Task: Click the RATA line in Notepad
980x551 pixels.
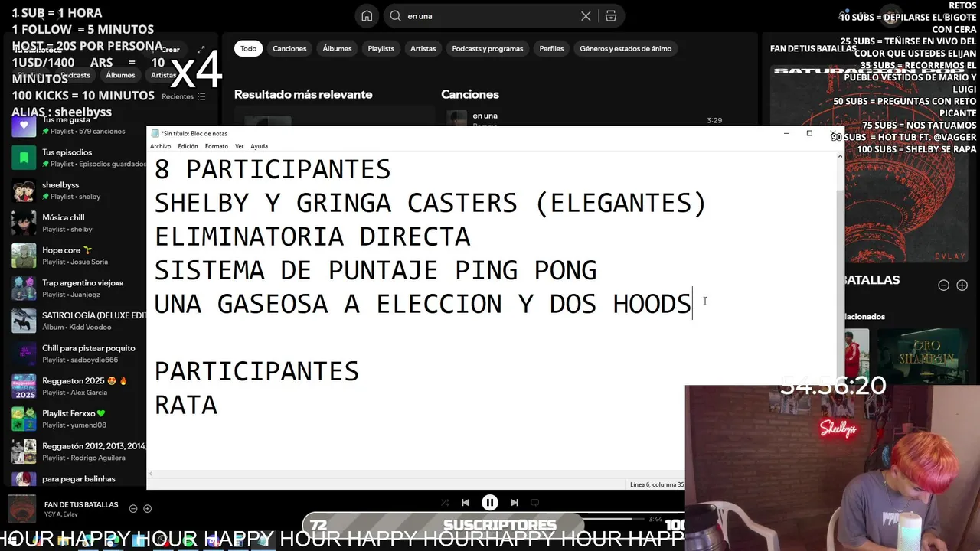Action: point(186,405)
